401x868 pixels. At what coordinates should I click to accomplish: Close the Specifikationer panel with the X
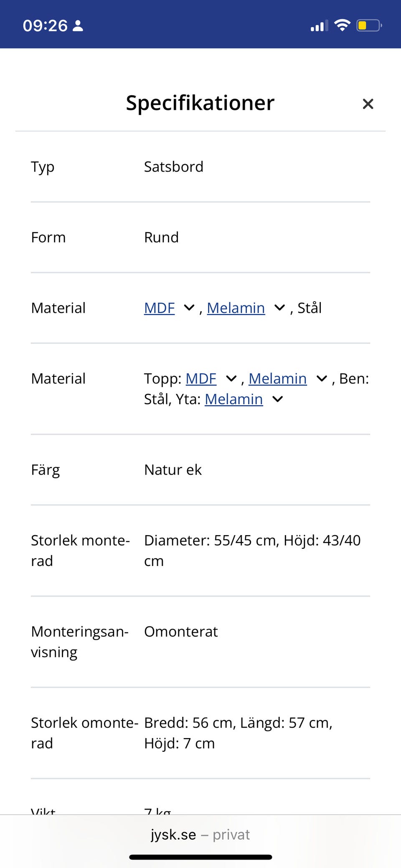coord(368,104)
